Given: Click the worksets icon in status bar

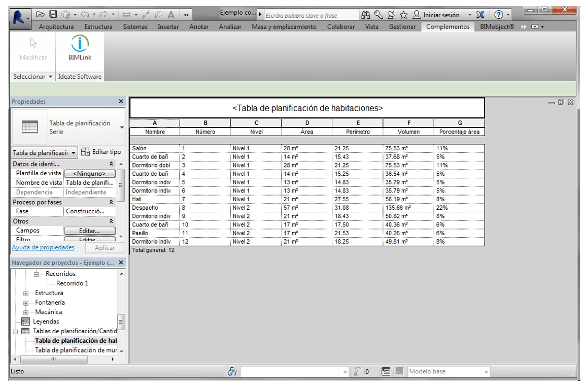Looking at the screenshot, I should click(x=232, y=372).
